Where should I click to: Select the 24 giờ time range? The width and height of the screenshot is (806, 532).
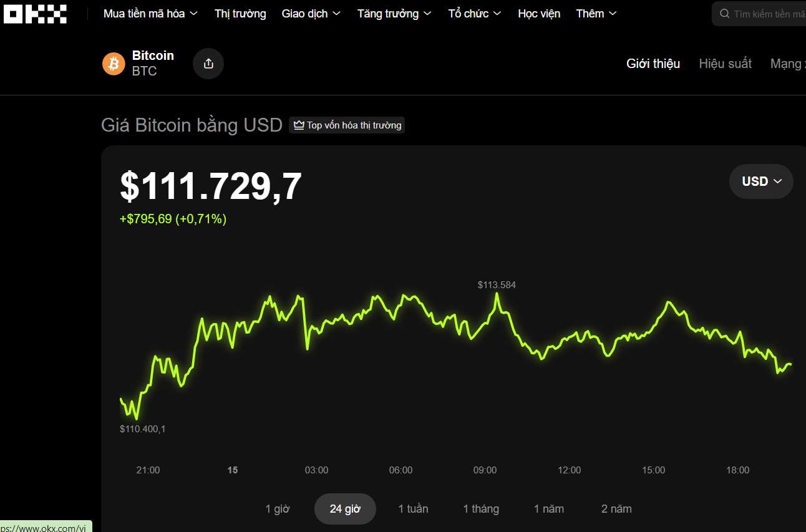click(x=345, y=509)
